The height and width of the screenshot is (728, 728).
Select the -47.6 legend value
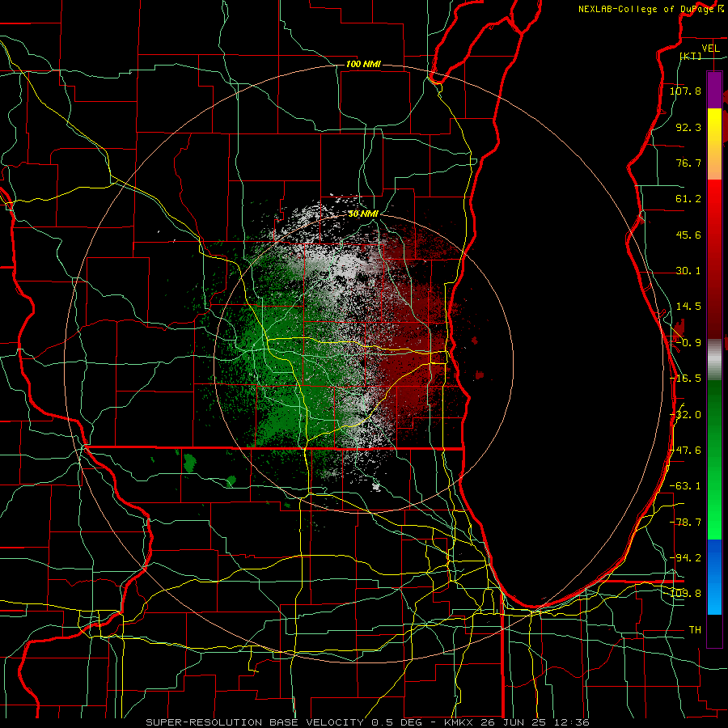click(x=686, y=451)
